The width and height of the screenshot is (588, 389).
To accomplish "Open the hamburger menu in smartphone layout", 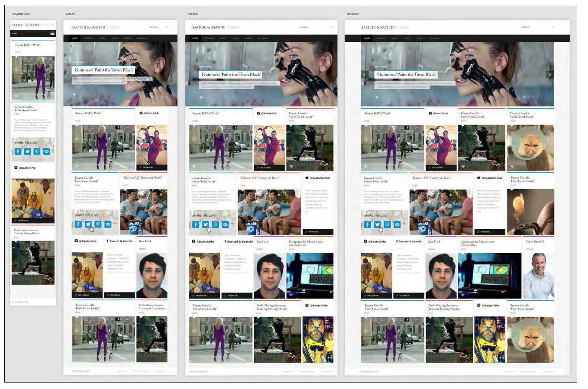I will 52,33.
